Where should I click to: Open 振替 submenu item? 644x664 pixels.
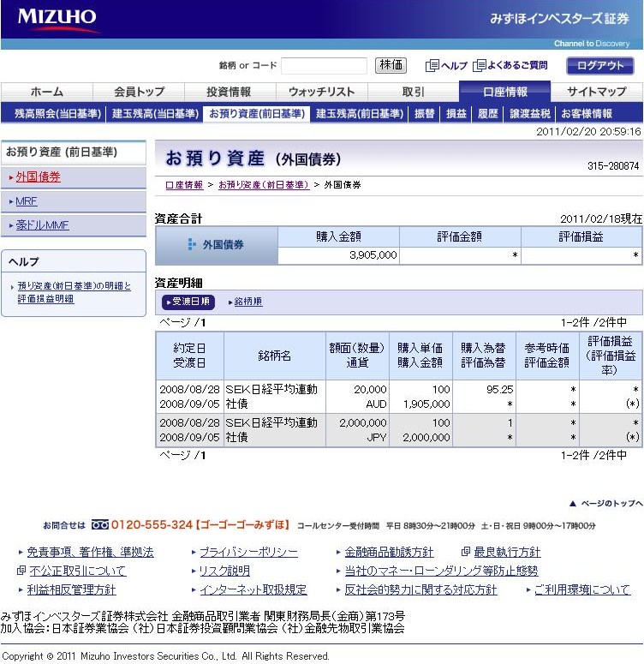424,113
